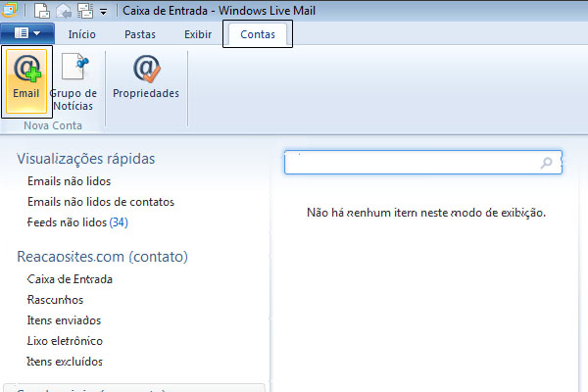
Task: Click the new message quick access icon
Action: 43,13
